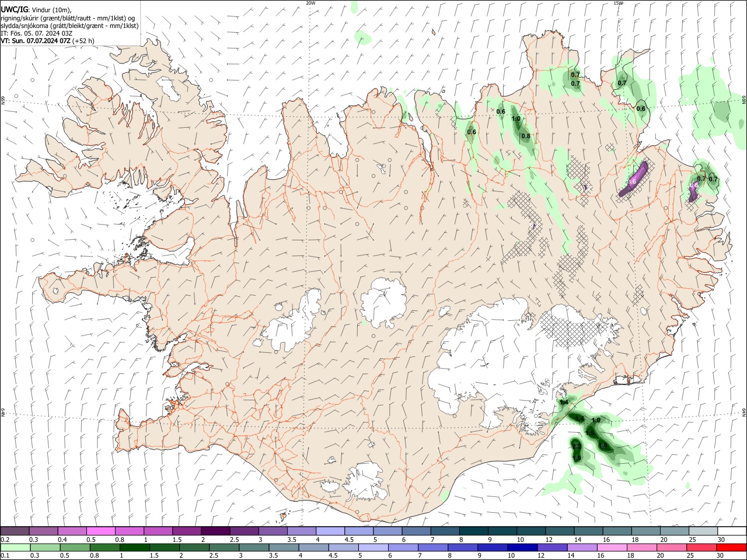747x560 pixels.
Task: Click the 'IT: Fös. 05. 07. 2024 03Z' line
Action: pos(36,33)
